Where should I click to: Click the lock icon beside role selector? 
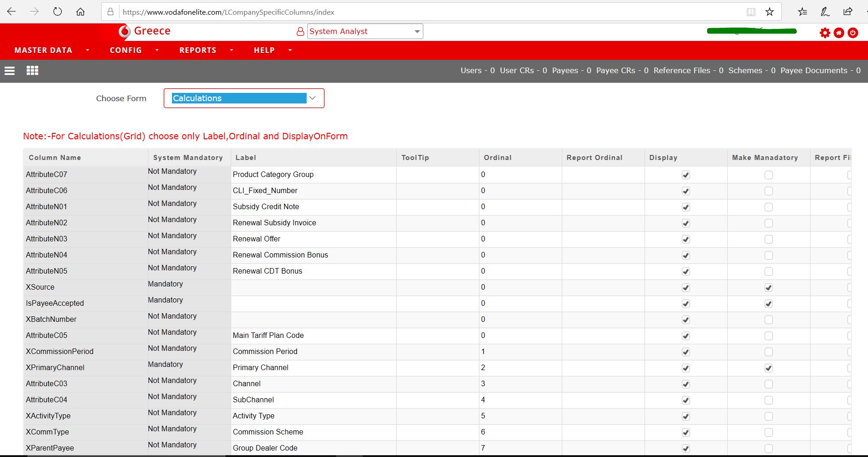[x=300, y=31]
